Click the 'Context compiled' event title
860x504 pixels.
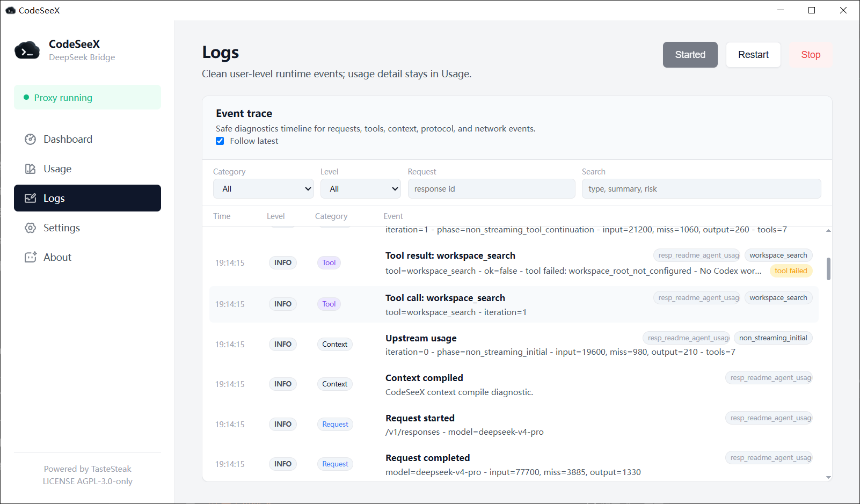point(424,378)
